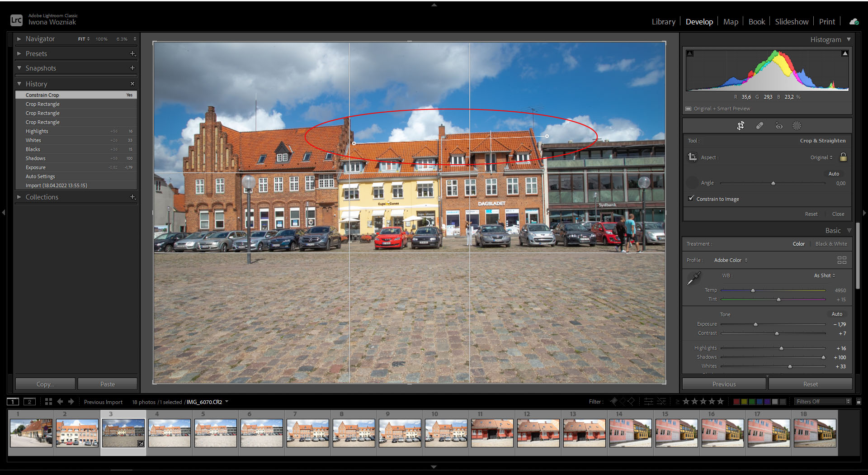Select filmstrip thumbnail number 11

pyautogui.click(x=492, y=433)
